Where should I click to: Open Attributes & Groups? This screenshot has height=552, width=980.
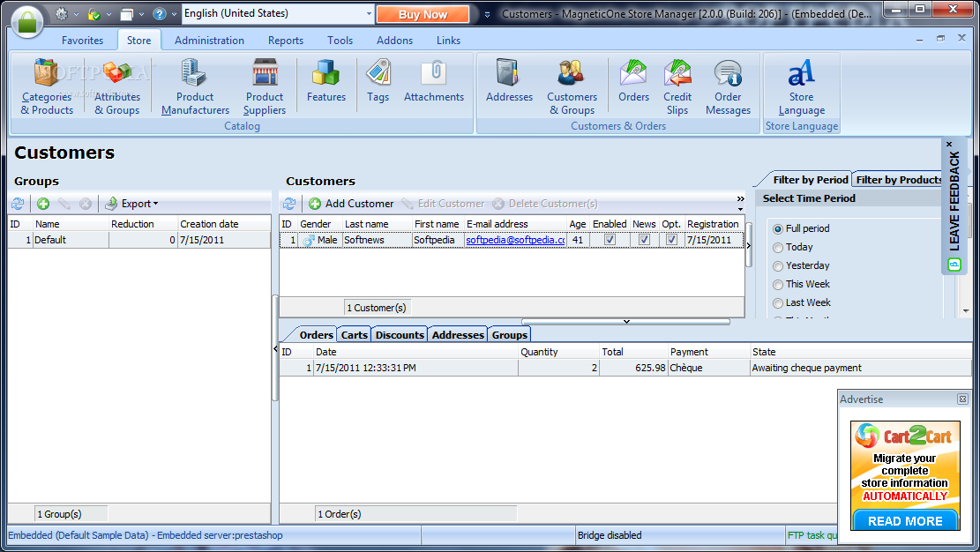pos(116,86)
